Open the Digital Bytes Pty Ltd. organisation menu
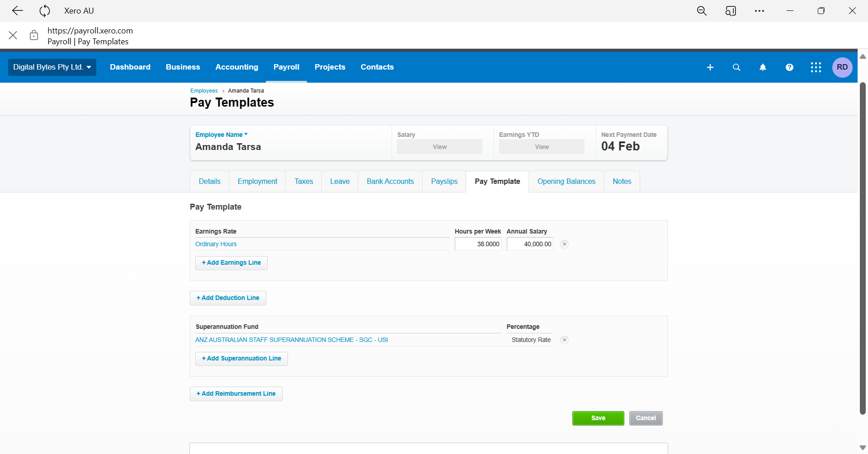The width and height of the screenshot is (868, 454). point(52,67)
